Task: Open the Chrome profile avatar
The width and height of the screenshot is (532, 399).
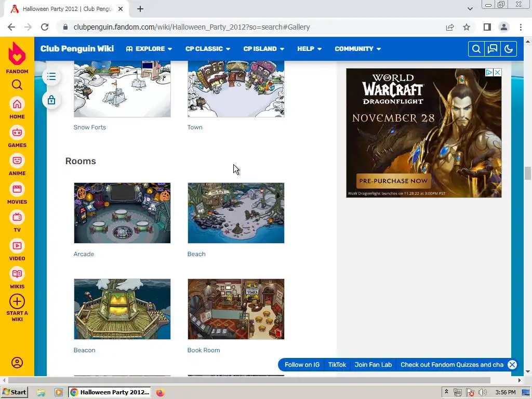Action: point(504,27)
